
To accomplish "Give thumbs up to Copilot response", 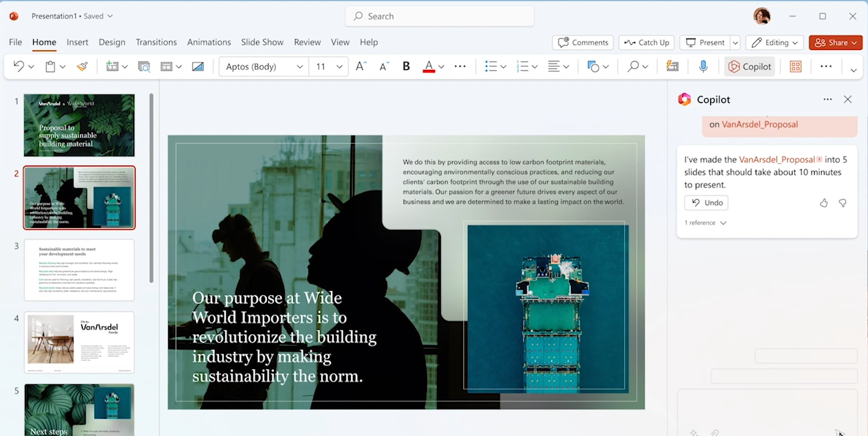I will pyautogui.click(x=824, y=203).
